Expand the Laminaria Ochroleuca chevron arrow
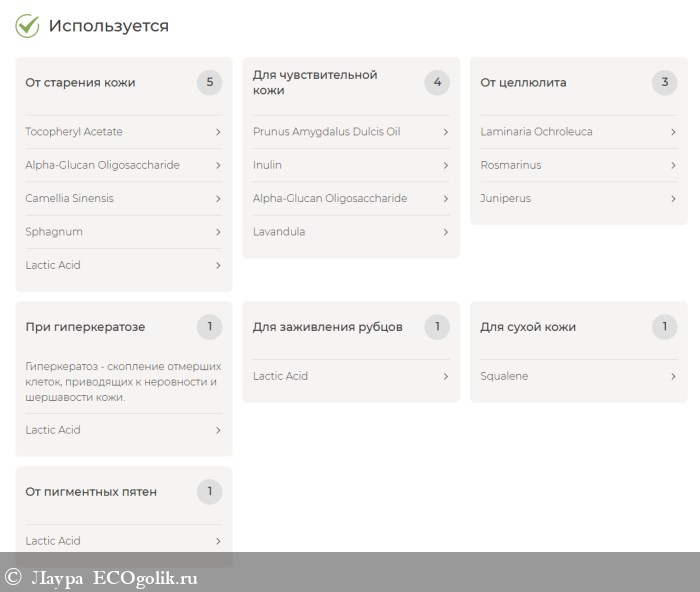Viewport: 700px width, 592px height. point(673,132)
